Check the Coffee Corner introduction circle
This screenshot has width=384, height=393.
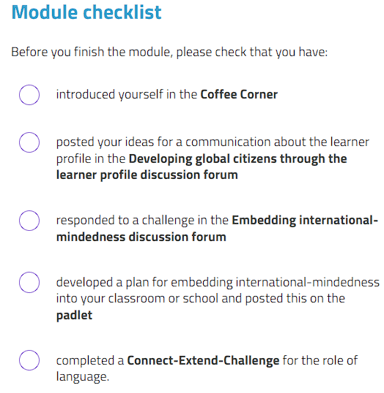(x=29, y=95)
